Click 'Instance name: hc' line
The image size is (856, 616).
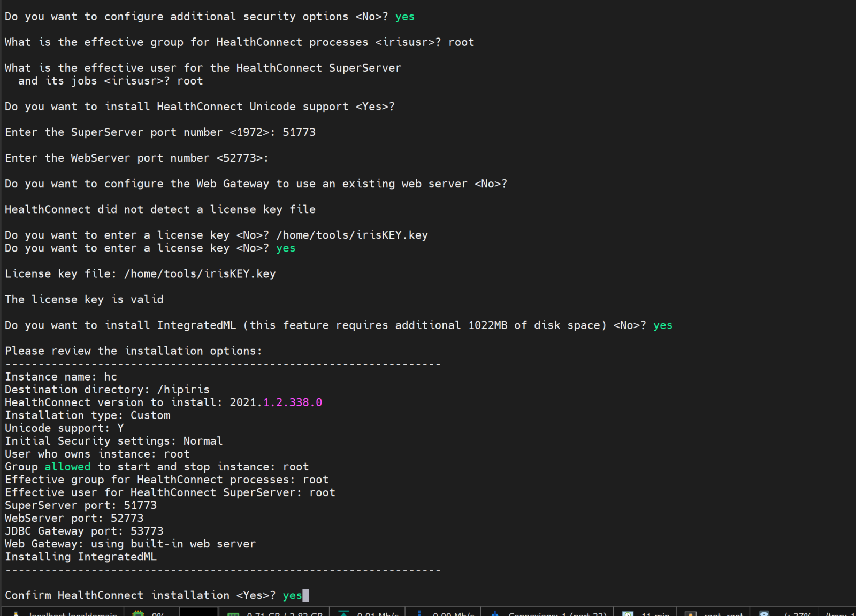tap(61, 377)
